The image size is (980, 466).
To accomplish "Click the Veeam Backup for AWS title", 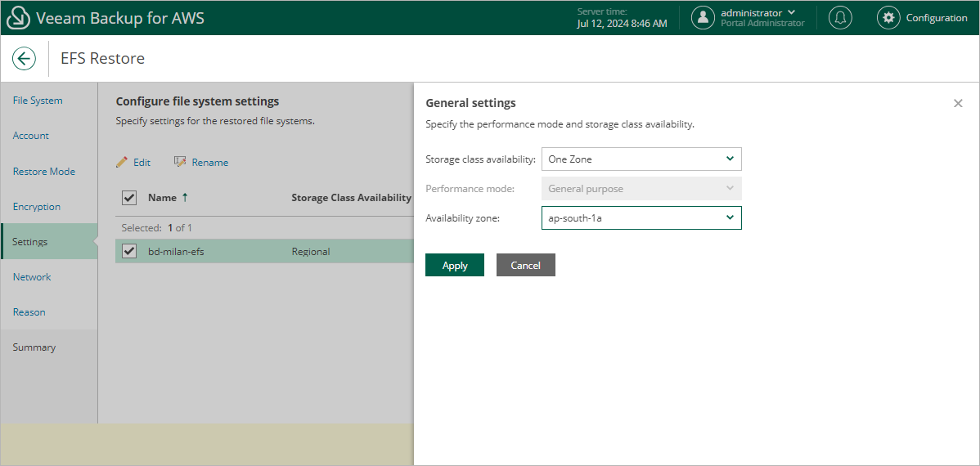I will [120, 18].
